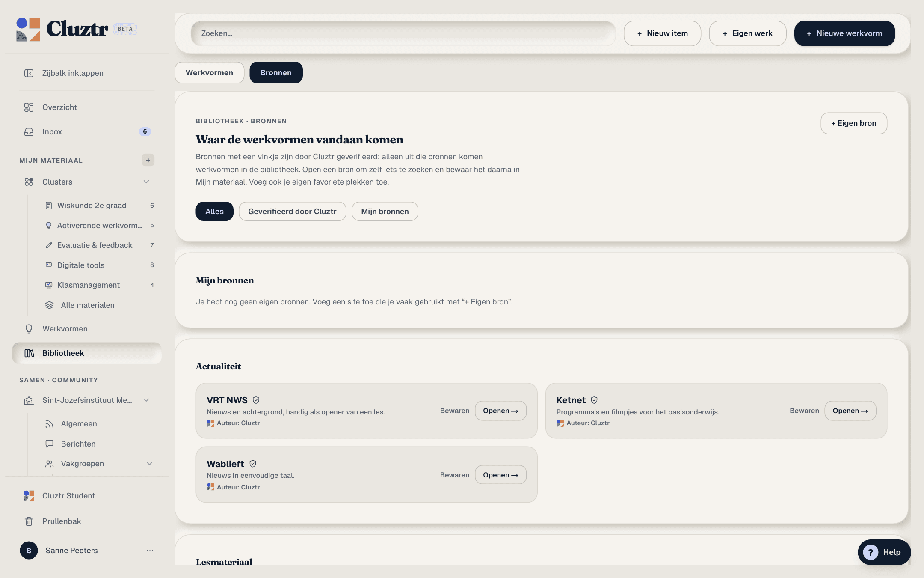Click the Prullenbak trash icon

[x=29, y=521]
